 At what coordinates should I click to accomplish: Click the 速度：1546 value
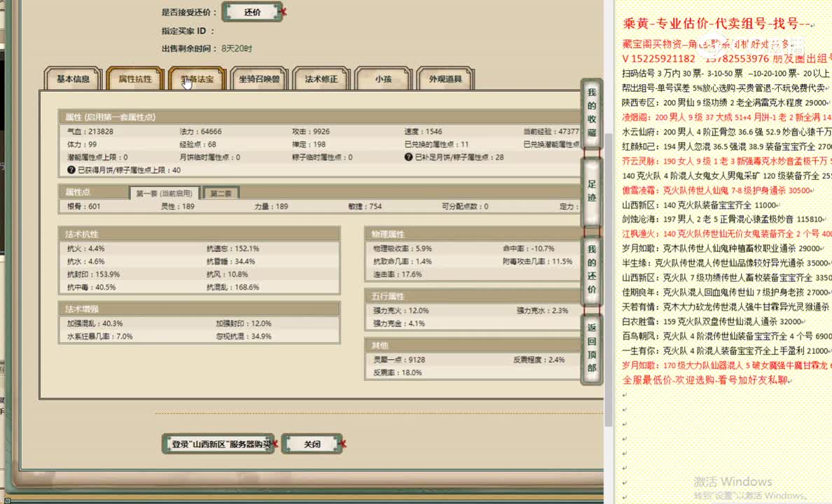[423, 132]
